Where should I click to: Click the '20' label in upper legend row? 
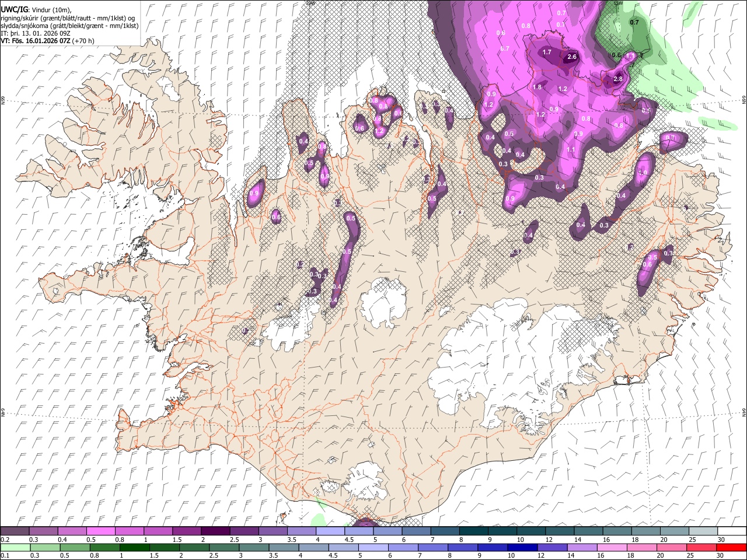664,540
